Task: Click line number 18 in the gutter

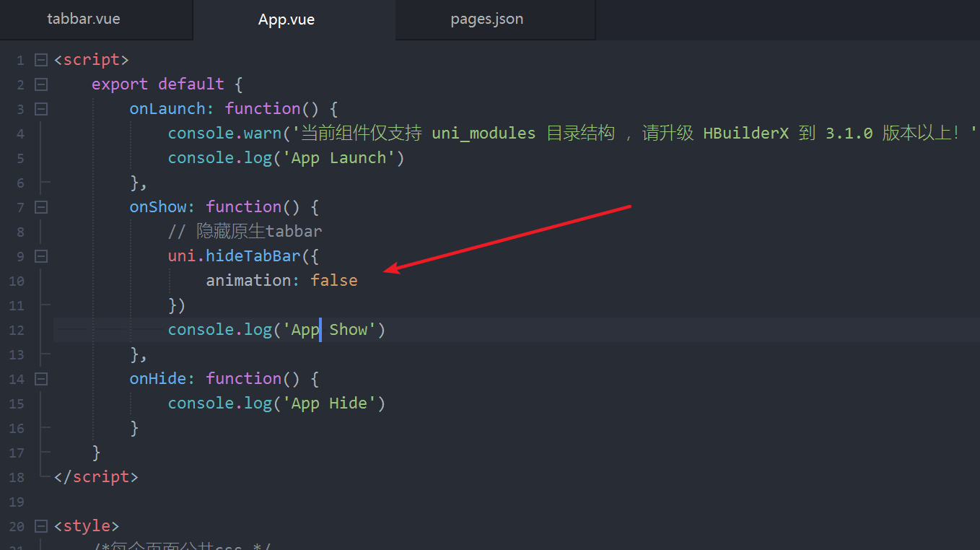Action: (x=17, y=477)
